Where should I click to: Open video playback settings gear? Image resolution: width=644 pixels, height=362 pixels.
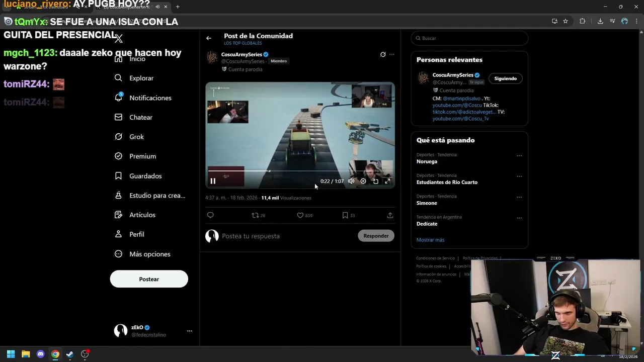pyautogui.click(x=363, y=181)
